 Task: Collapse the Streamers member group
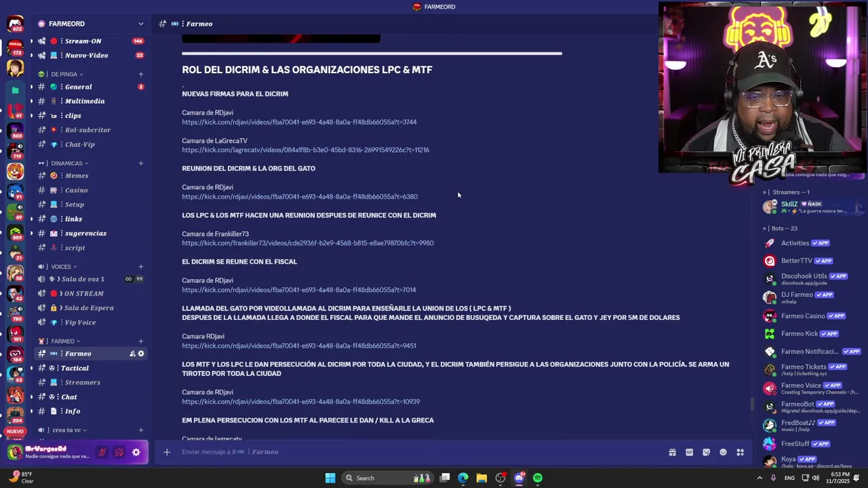[787, 192]
